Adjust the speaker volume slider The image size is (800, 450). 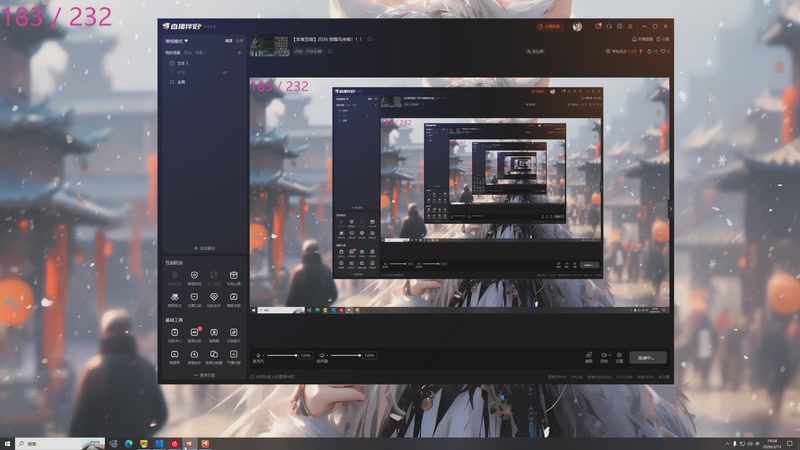pos(345,355)
